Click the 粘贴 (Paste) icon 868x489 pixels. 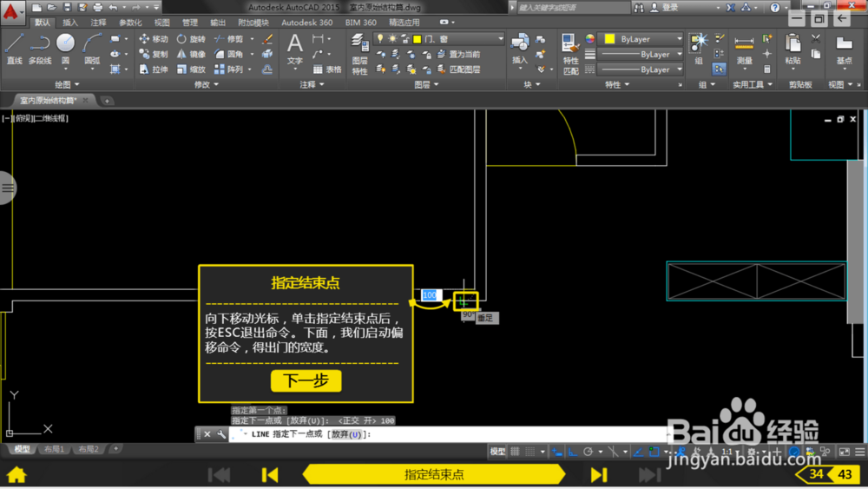tap(792, 49)
